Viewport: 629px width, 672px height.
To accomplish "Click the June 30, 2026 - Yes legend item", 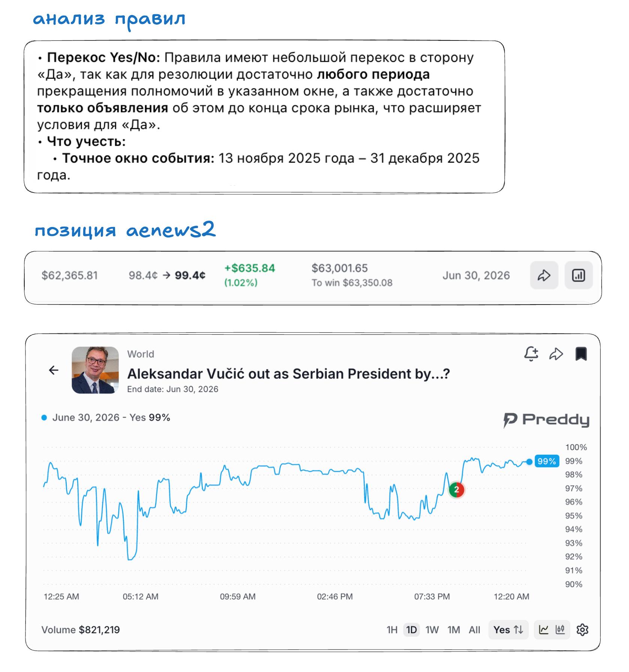I will (106, 417).
